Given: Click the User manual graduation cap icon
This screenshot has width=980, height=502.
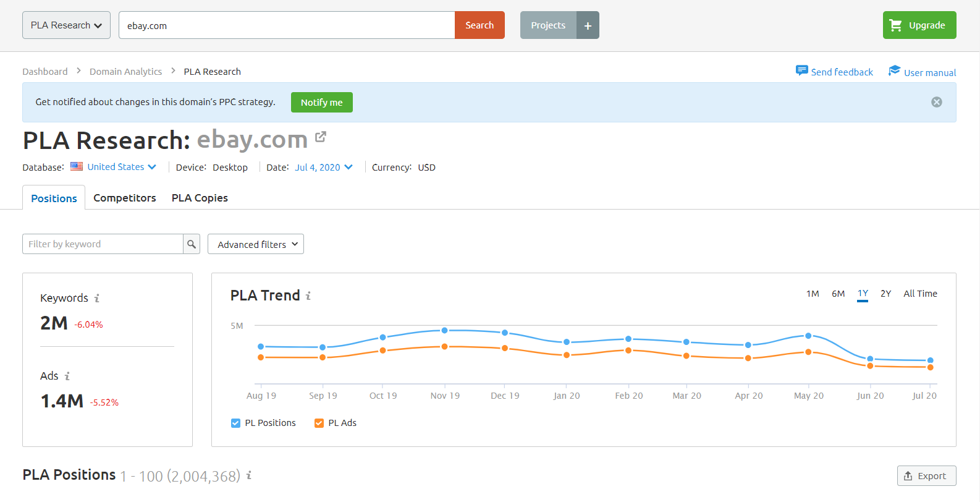Looking at the screenshot, I should pyautogui.click(x=894, y=70).
